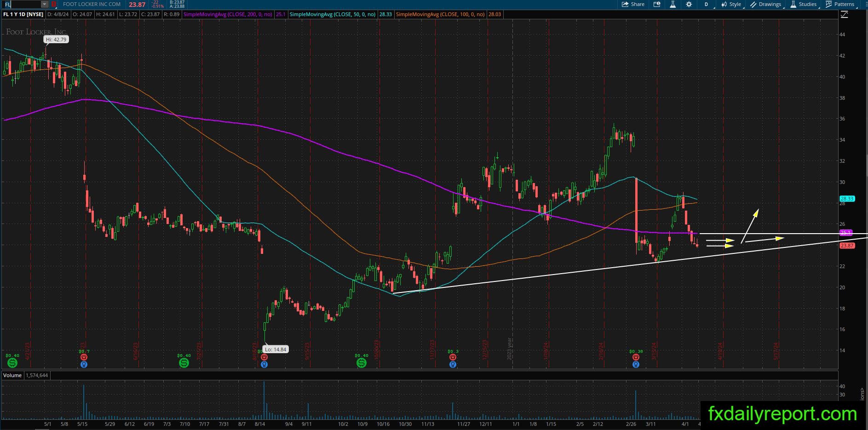Click the 25.1 value in the study header
The width and height of the screenshot is (868, 430).
280,14
